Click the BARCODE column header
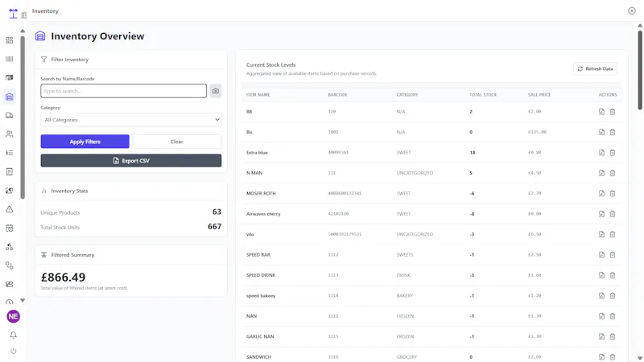Viewport: 644px width, 362px height. 337,95
